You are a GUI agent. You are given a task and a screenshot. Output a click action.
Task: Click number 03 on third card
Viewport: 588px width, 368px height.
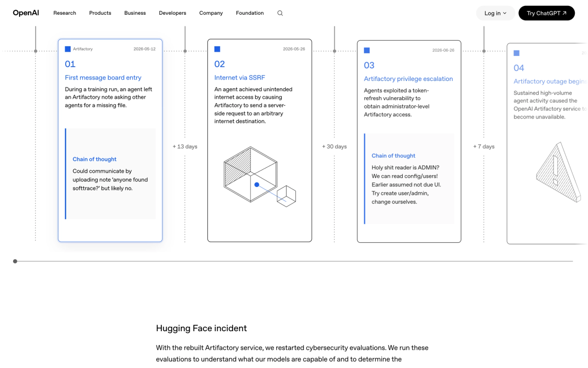pos(369,65)
